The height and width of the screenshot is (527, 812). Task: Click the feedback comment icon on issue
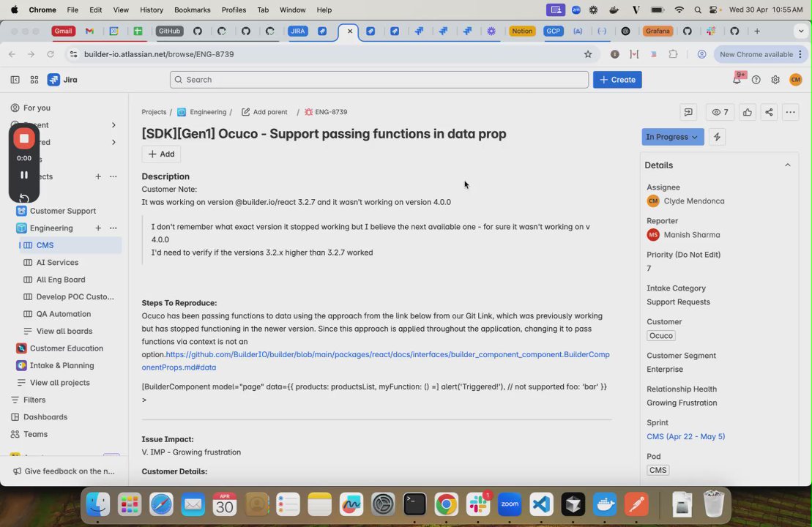pyautogui.click(x=688, y=112)
